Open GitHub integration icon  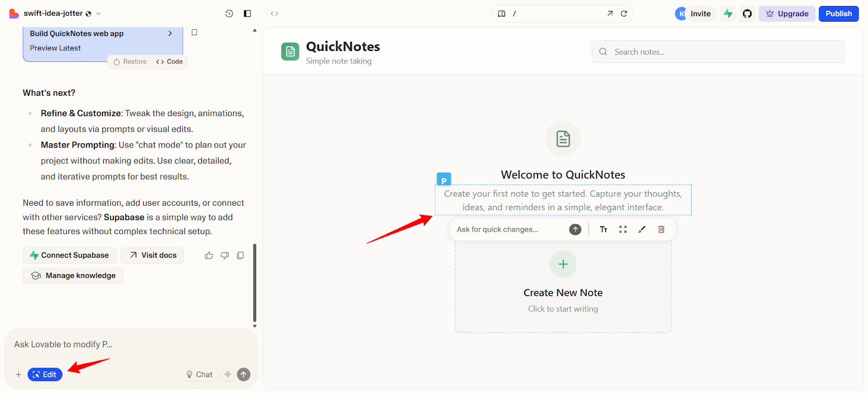747,14
